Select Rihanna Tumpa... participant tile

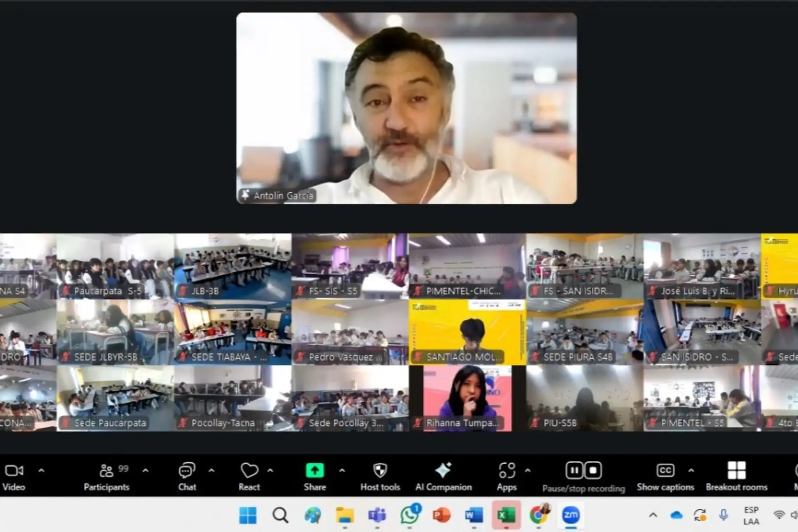click(x=467, y=398)
